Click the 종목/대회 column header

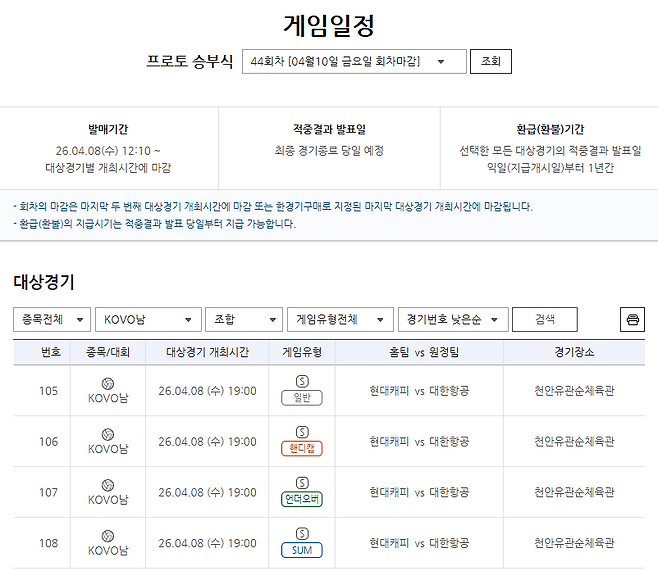[x=108, y=352]
